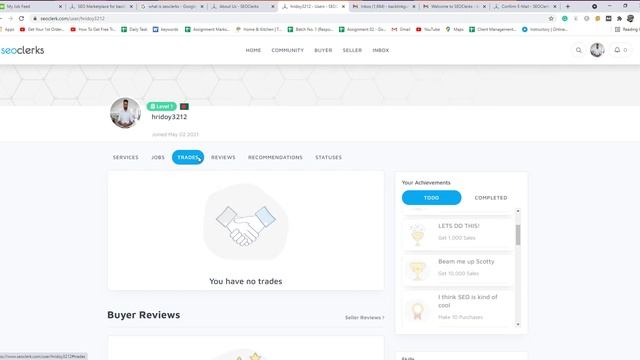Click the LETS DO THIS trophy icon
The width and height of the screenshot is (640, 360).
[x=417, y=235]
